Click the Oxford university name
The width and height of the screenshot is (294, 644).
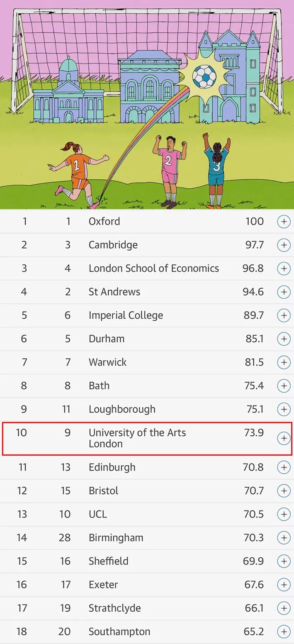pyautogui.click(x=104, y=221)
